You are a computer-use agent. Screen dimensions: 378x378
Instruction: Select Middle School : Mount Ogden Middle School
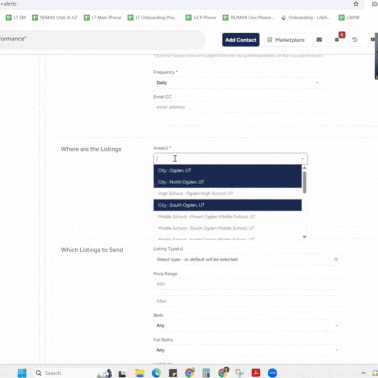click(x=228, y=217)
